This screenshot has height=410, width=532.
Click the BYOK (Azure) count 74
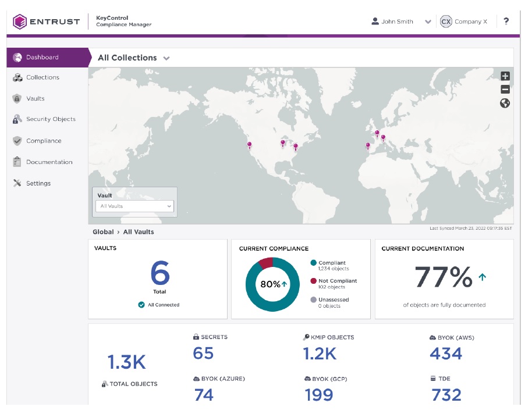click(204, 395)
